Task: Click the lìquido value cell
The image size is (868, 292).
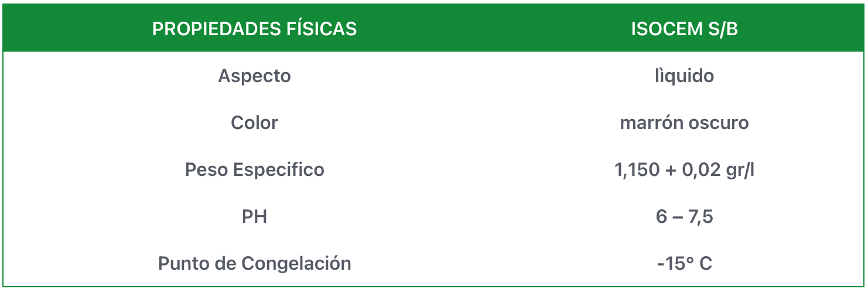Action: pyautogui.click(x=684, y=76)
